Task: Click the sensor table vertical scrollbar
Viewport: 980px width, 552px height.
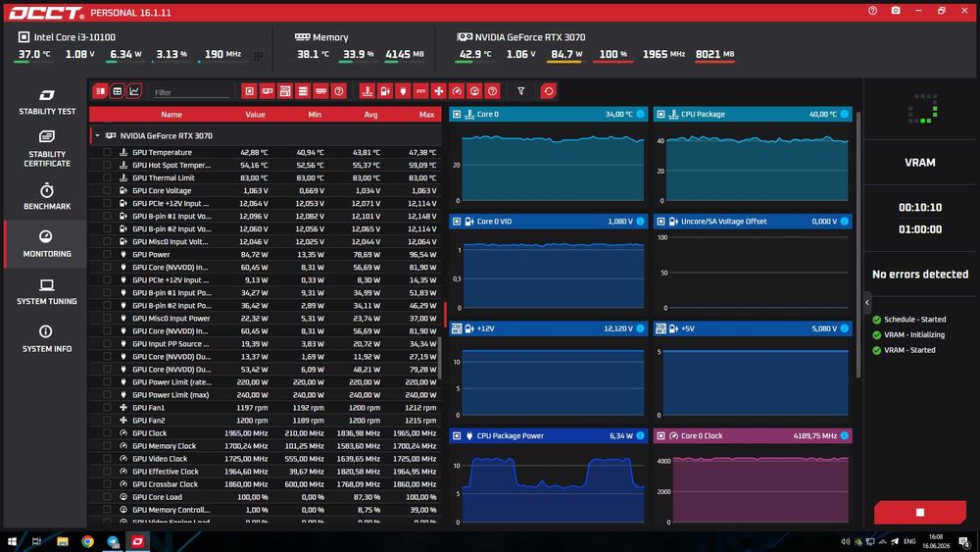Action: click(x=440, y=358)
